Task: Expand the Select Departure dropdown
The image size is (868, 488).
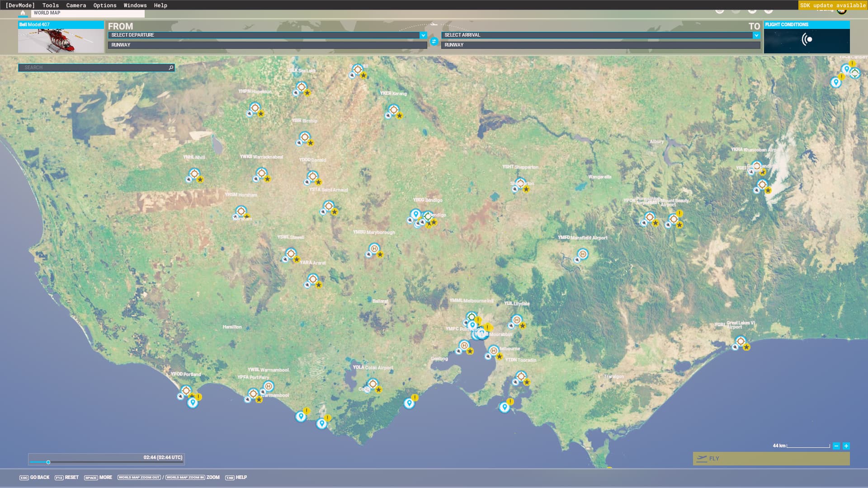Action: pyautogui.click(x=423, y=35)
